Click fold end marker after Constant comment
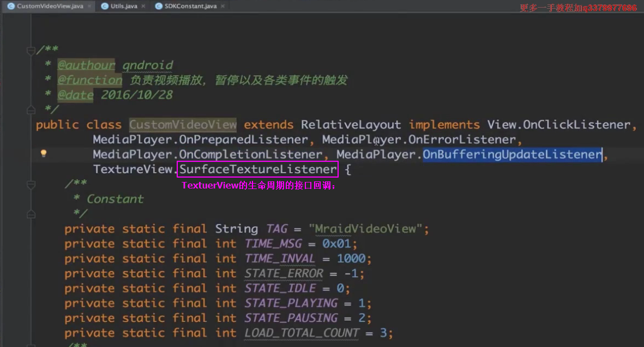Image resolution: width=644 pixels, height=347 pixels. (x=31, y=214)
